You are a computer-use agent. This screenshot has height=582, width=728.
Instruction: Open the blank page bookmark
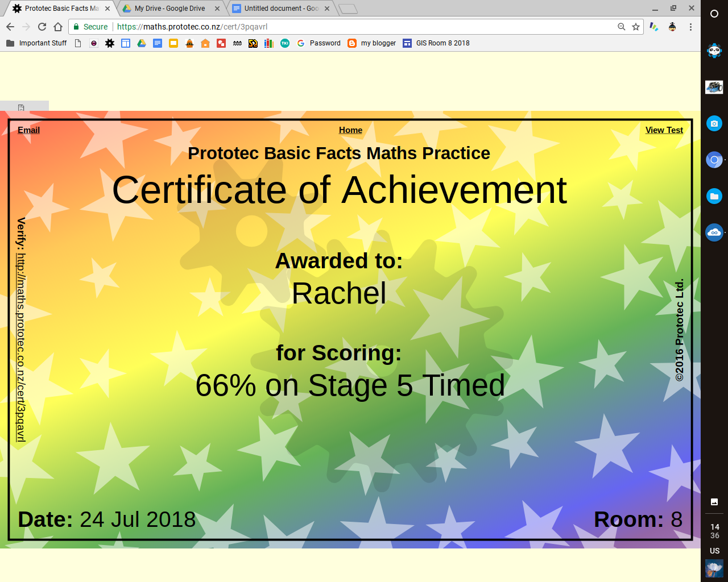tap(78, 43)
